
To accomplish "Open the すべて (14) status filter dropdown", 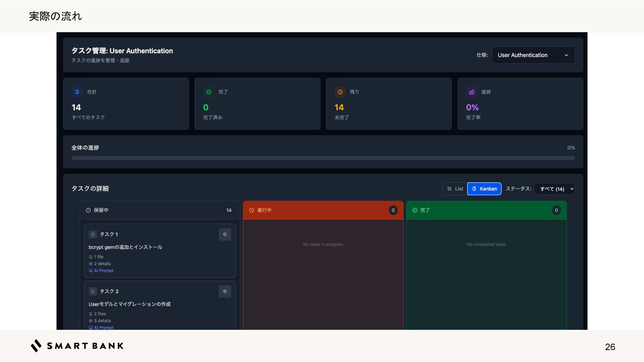I will click(554, 189).
